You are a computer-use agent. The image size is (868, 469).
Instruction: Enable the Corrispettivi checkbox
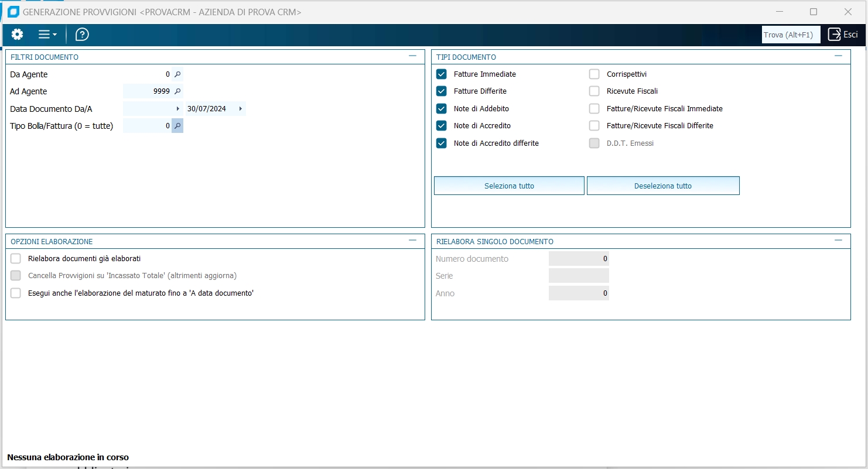click(x=594, y=74)
